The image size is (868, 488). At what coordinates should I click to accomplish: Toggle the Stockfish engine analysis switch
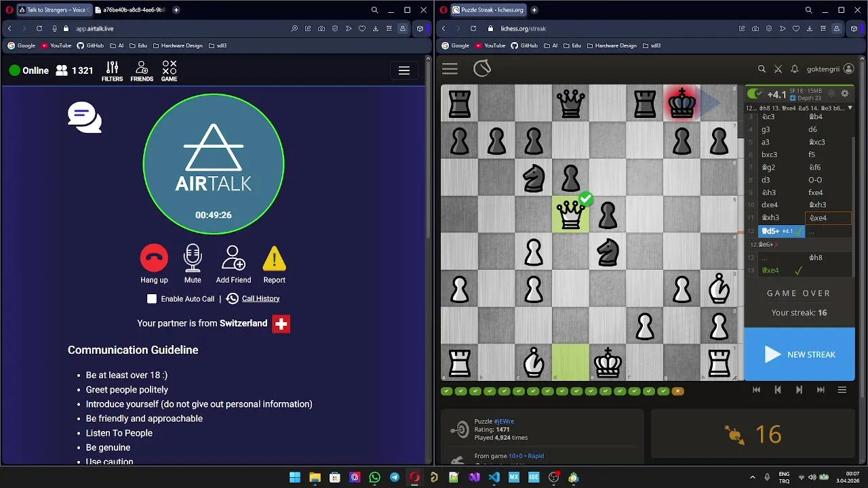[x=755, y=94]
